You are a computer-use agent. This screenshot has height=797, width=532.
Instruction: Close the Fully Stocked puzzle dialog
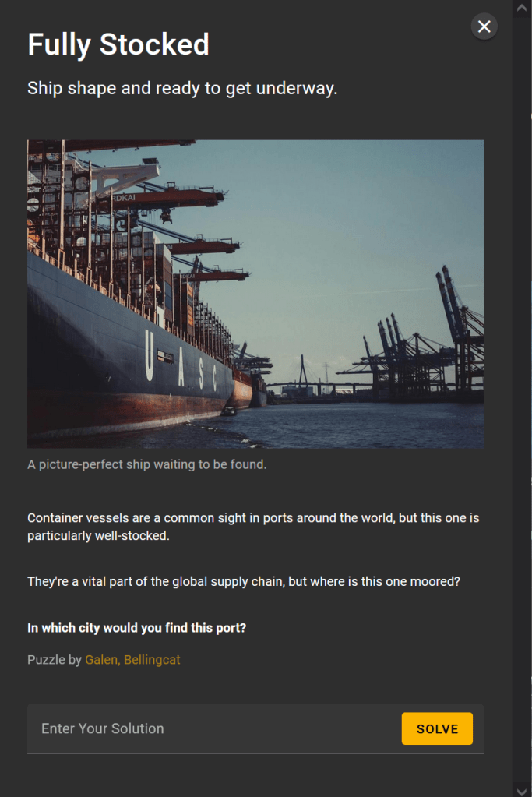click(484, 26)
